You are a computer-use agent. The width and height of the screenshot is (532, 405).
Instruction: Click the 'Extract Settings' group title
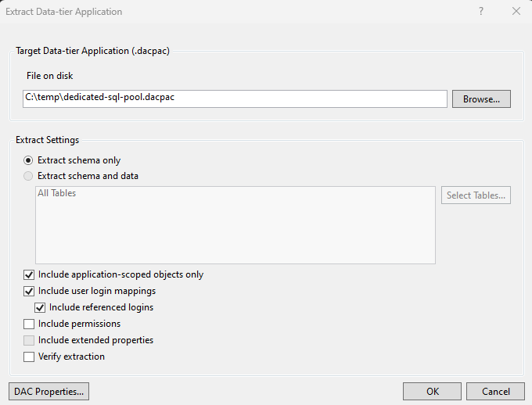[47, 140]
